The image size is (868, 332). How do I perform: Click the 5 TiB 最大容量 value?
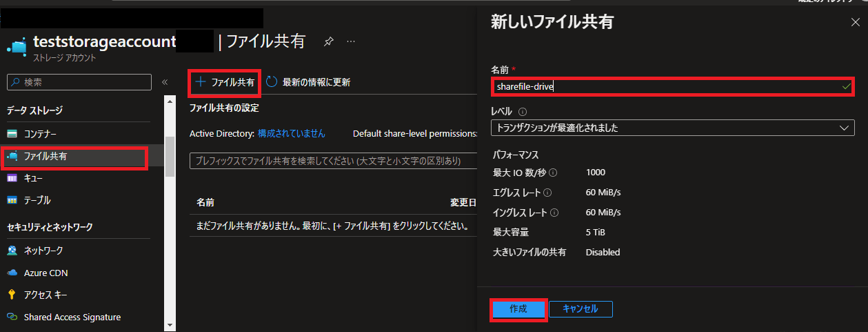point(596,233)
